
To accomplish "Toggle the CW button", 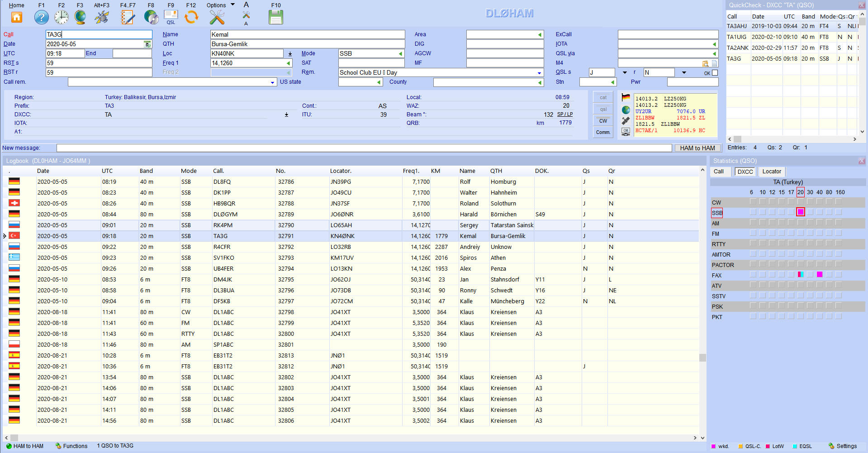I will click(603, 121).
